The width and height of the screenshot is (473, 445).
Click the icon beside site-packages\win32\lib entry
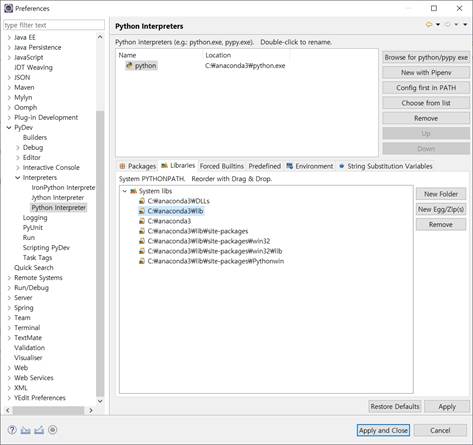pos(142,251)
